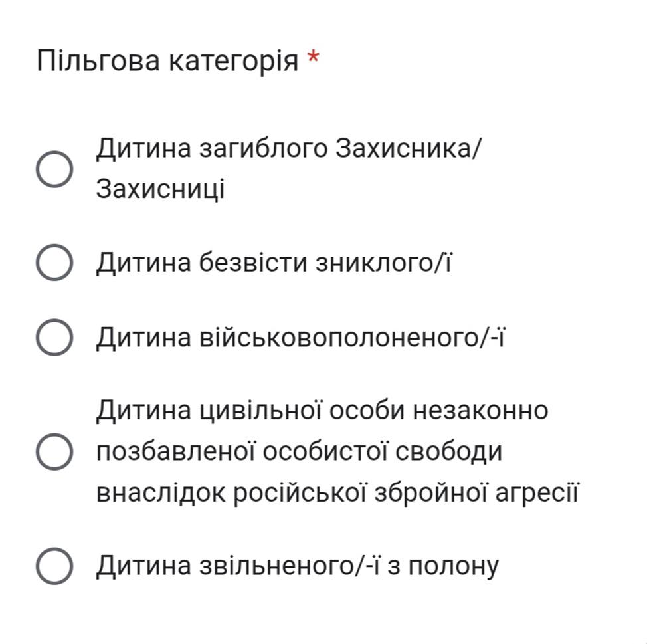Click the 'позбавленої особистої свободи' text line
This screenshot has width=647, height=644.
tap(299, 452)
